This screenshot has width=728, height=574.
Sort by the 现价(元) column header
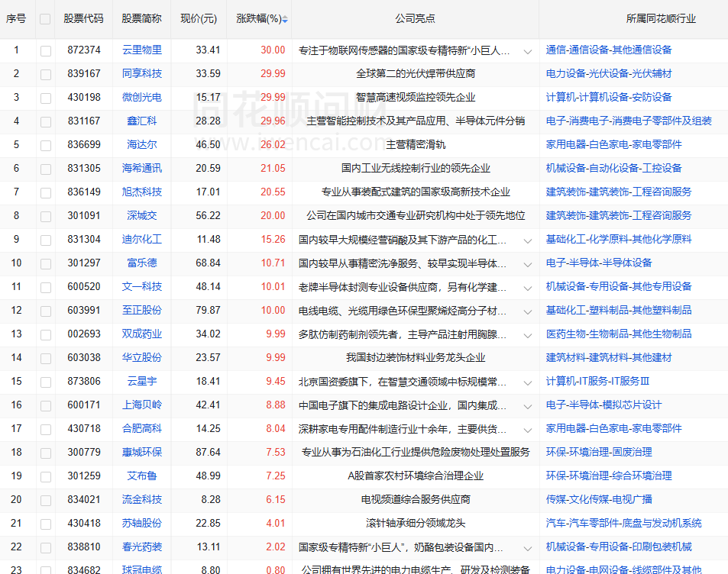pos(199,18)
